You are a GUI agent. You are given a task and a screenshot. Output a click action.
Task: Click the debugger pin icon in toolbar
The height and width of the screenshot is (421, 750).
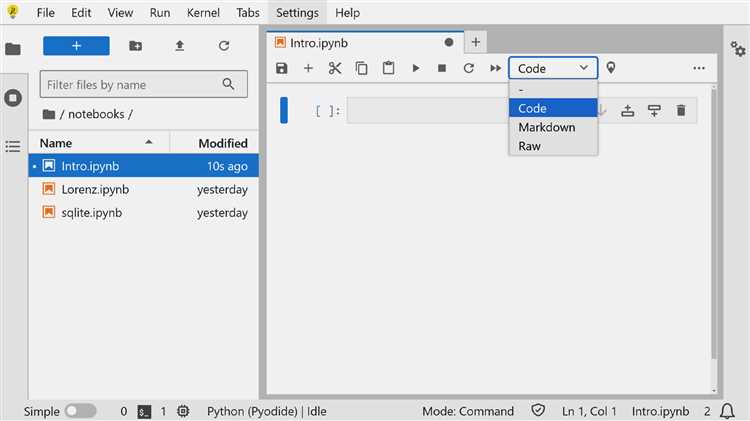click(611, 68)
